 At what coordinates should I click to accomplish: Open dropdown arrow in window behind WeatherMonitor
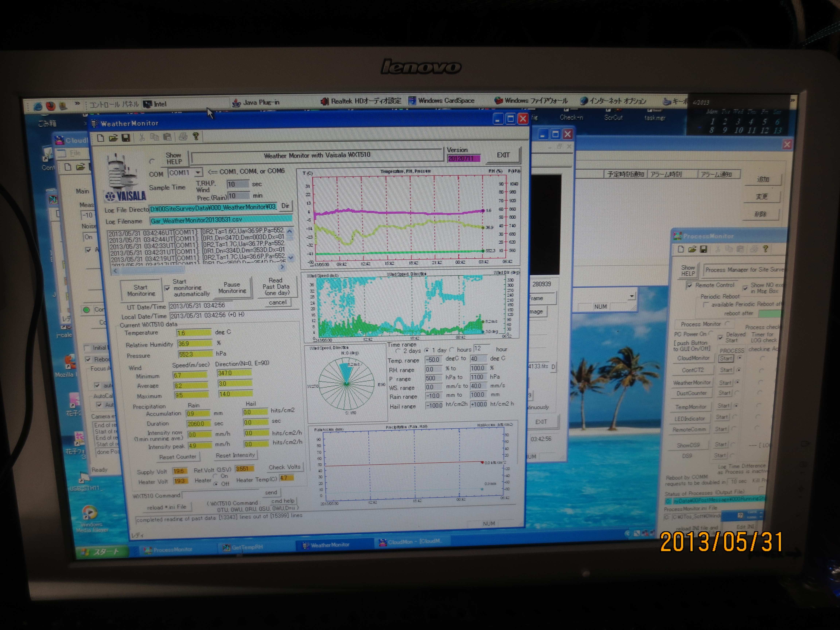click(x=631, y=296)
